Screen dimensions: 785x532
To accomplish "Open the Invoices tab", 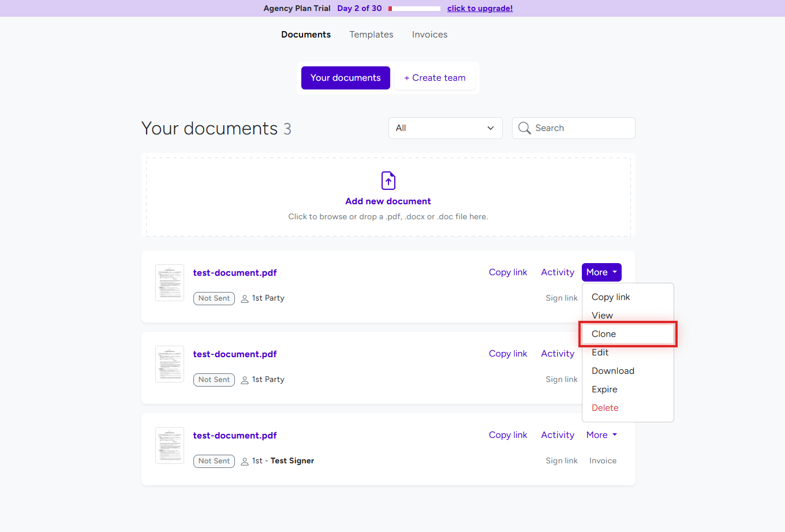I will click(x=429, y=35).
